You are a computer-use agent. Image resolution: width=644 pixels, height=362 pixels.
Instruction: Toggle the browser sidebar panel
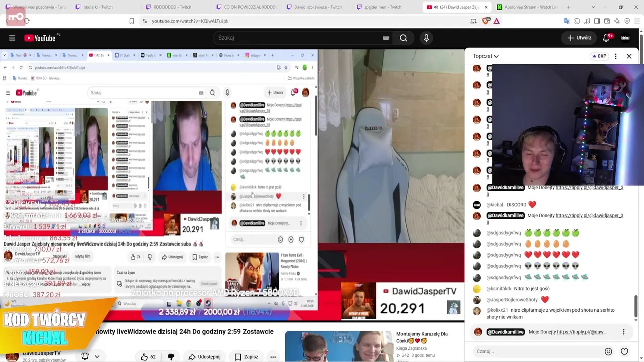[597, 21]
